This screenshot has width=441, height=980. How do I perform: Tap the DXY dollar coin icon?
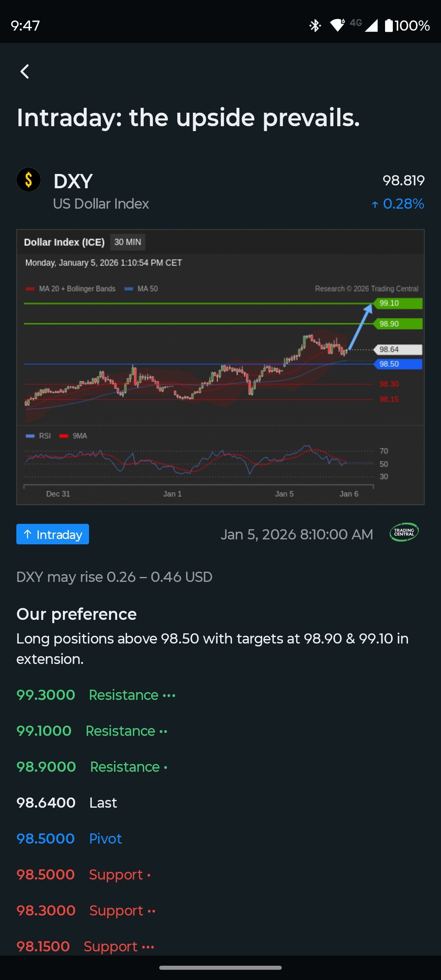click(x=29, y=180)
